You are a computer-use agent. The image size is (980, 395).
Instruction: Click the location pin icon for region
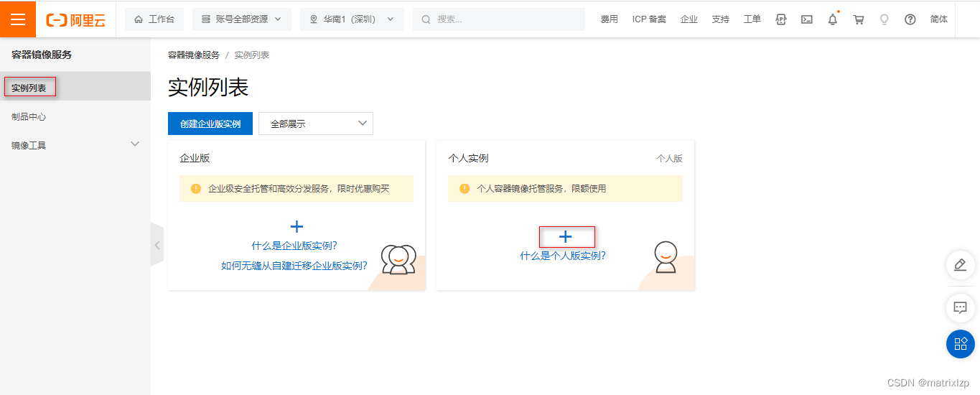[314, 19]
